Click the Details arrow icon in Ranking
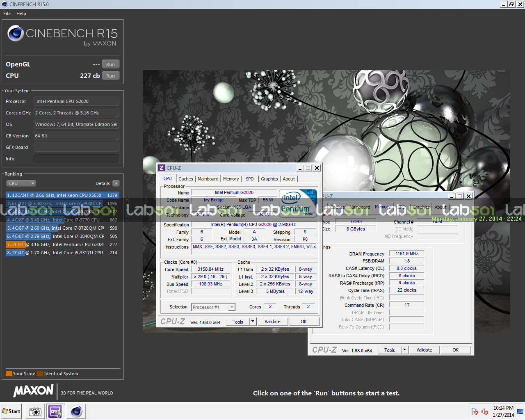 (116, 183)
